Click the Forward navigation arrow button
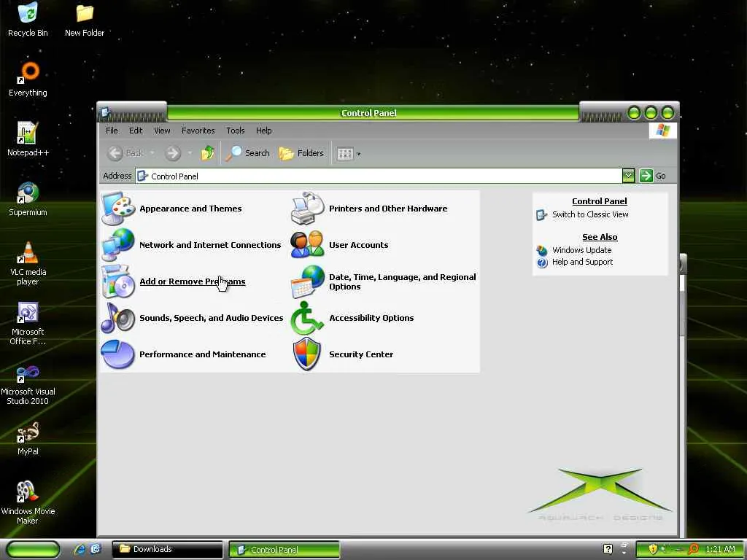747x560 pixels. [x=173, y=153]
